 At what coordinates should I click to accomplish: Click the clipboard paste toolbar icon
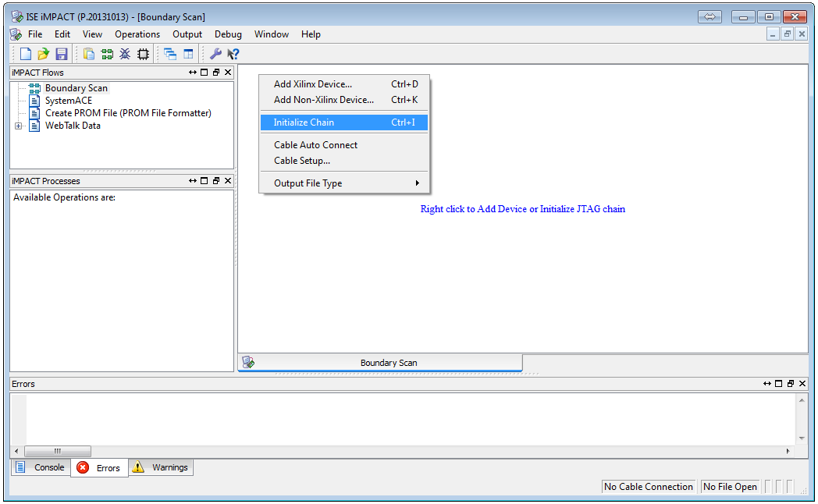coord(89,54)
